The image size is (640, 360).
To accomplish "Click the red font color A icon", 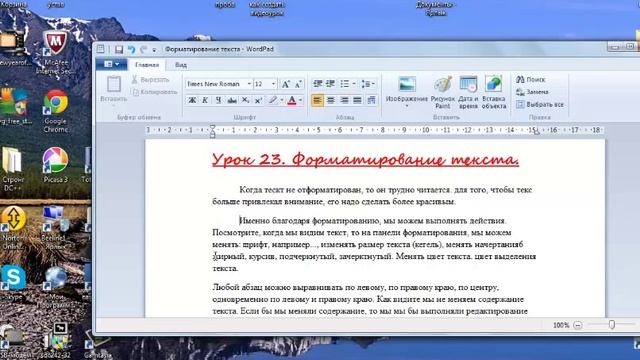I will 292,100.
